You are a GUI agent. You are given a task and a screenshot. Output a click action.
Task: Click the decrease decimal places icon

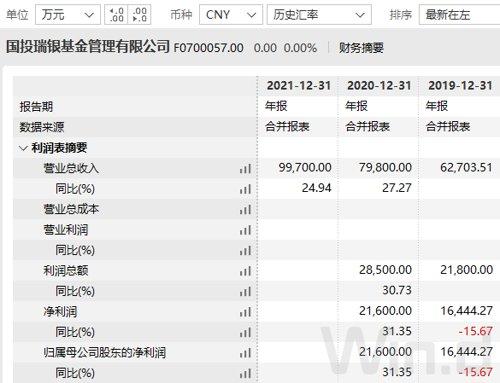click(x=139, y=15)
